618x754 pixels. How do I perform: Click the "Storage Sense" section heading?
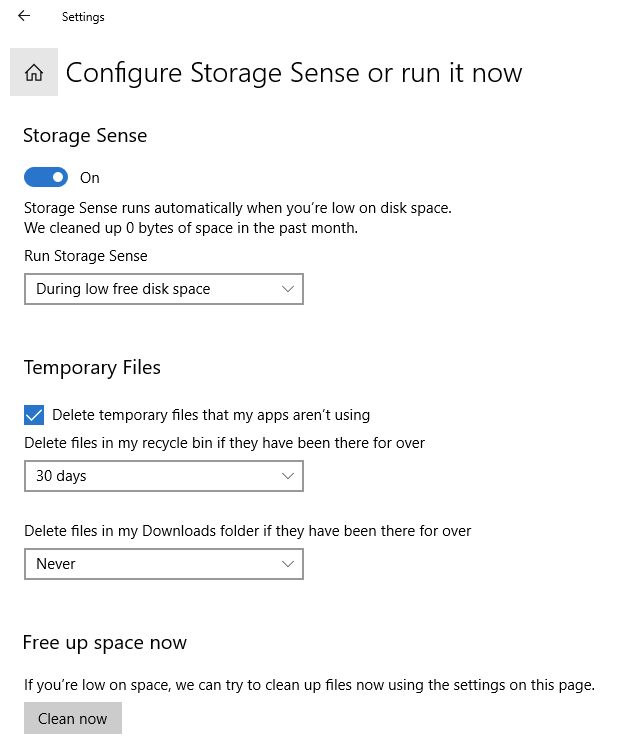[85, 136]
